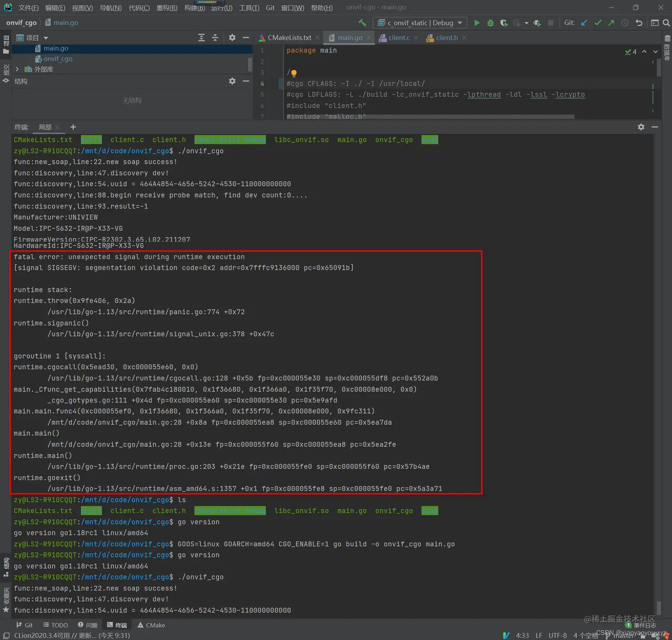This screenshot has height=640, width=672.
Task: Run with coverage using the shield icon
Action: click(x=504, y=23)
